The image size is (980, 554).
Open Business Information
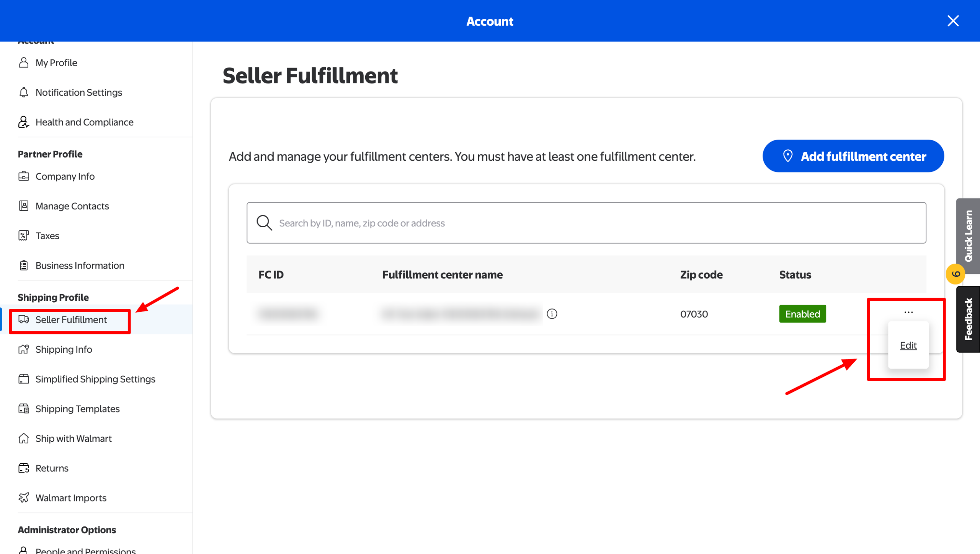click(x=80, y=266)
